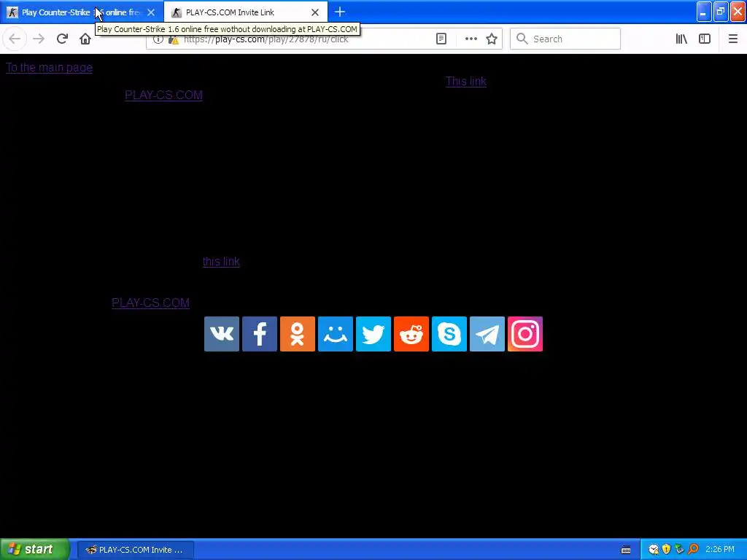Viewport: 747px width, 560px height.
Task: Click the browser forward arrow
Action: point(39,39)
